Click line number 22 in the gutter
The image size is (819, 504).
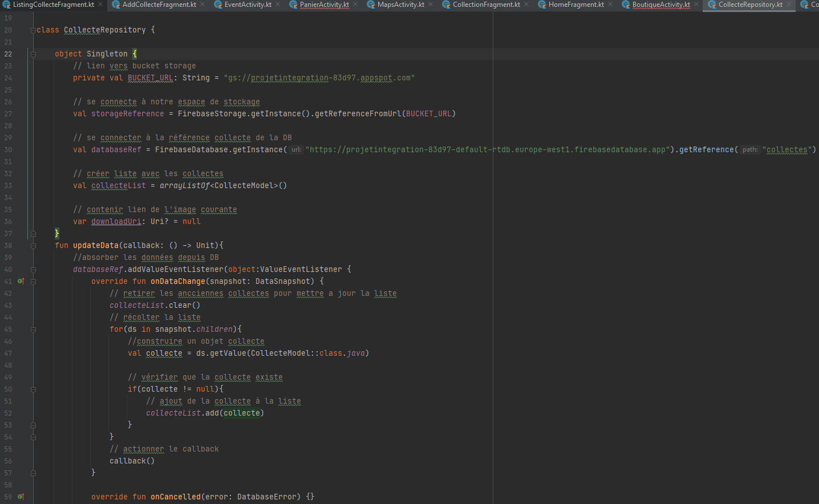[8, 54]
